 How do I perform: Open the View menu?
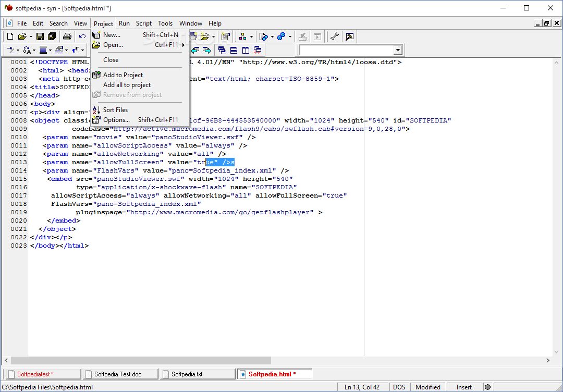(x=80, y=23)
